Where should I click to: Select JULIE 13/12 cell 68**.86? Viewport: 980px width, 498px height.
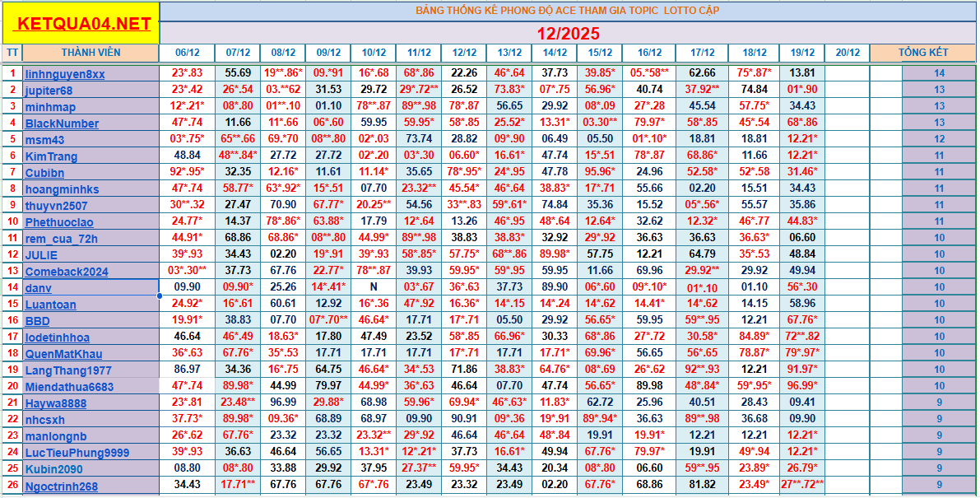pos(509,254)
